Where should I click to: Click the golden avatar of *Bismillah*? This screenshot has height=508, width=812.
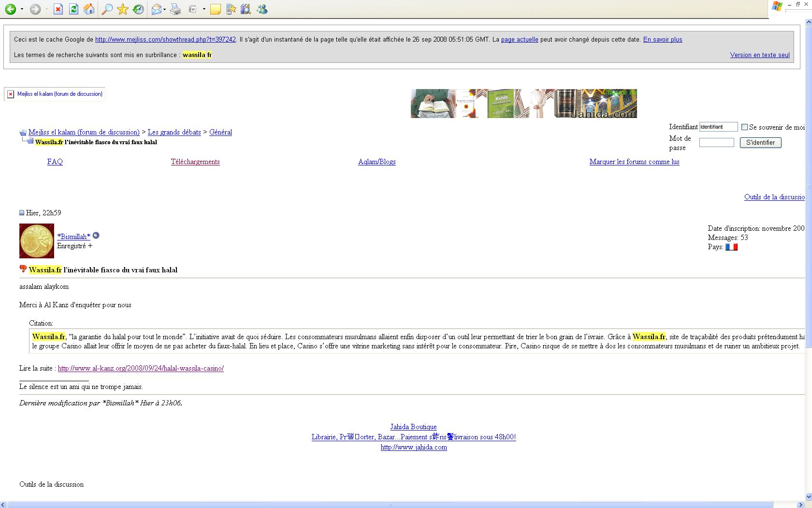click(x=37, y=241)
